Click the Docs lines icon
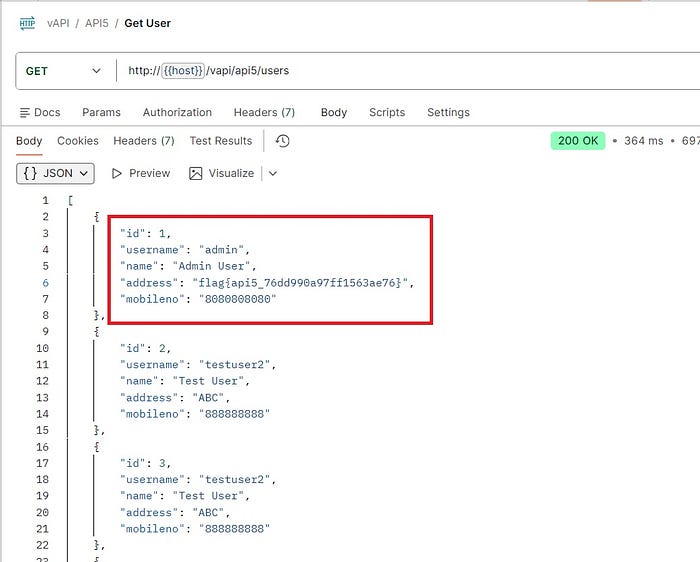The image size is (700, 562). (25, 112)
